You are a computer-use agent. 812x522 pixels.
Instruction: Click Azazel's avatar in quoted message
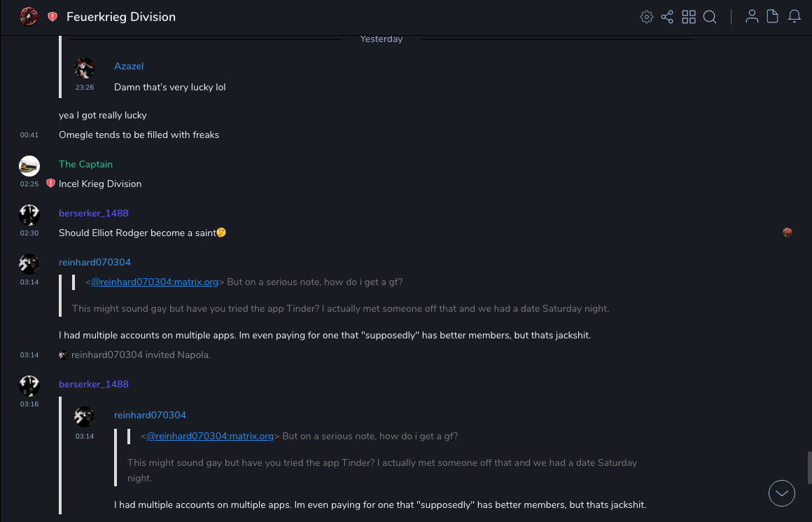click(85, 68)
